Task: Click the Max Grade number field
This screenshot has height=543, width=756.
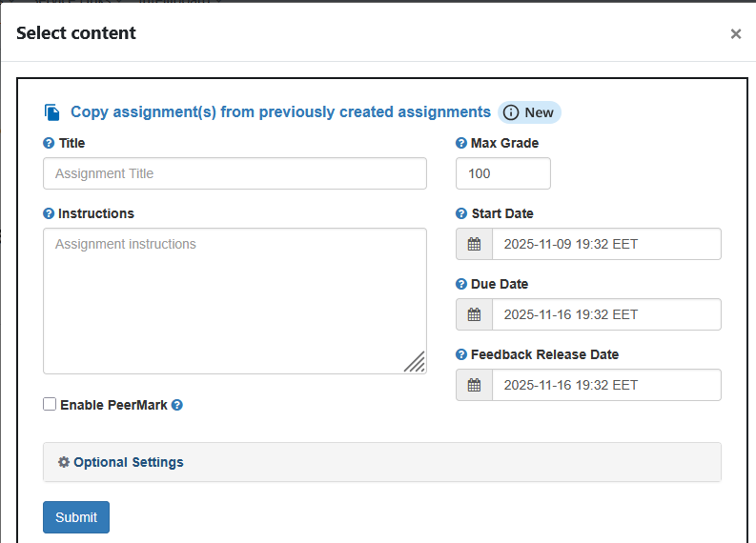Action: point(502,173)
